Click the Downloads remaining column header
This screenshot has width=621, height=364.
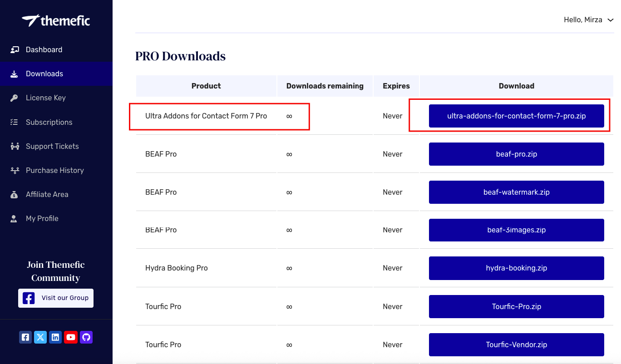[x=325, y=86]
